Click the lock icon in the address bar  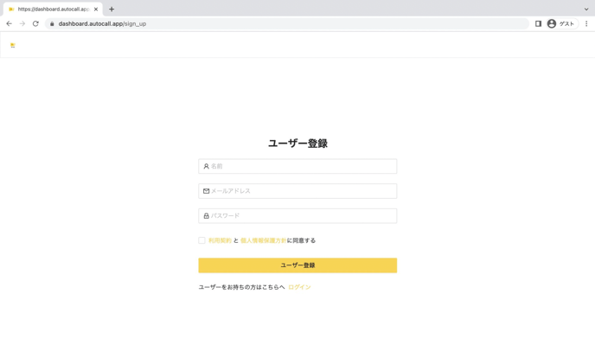click(52, 23)
